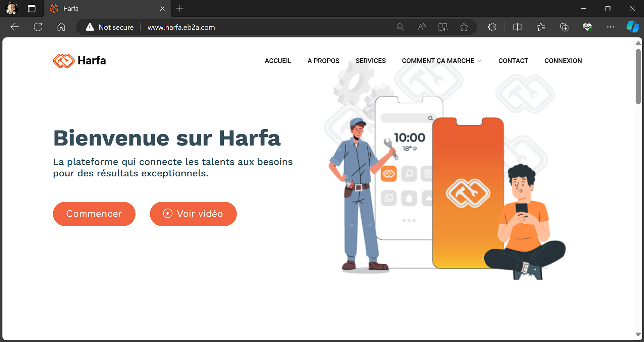Open the Zoom magnifier in address bar
Image resolution: width=644 pixels, height=342 pixels.
click(400, 27)
